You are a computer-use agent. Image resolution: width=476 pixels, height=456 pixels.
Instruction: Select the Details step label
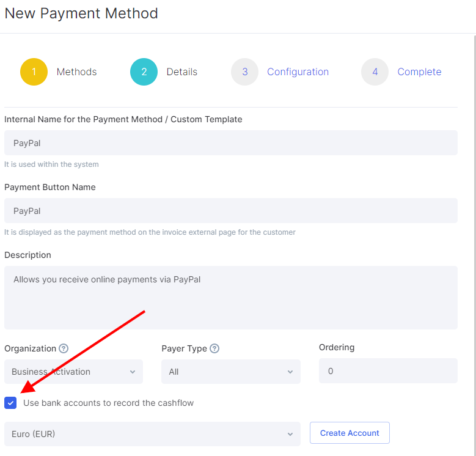(182, 72)
